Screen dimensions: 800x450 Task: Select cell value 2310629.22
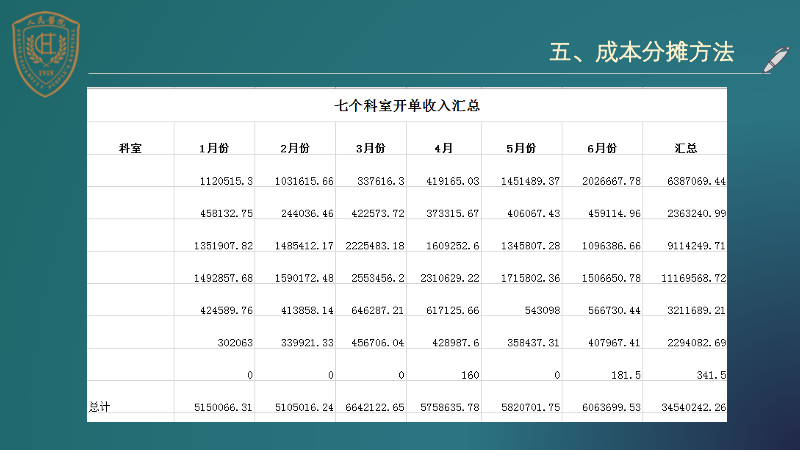point(449,278)
